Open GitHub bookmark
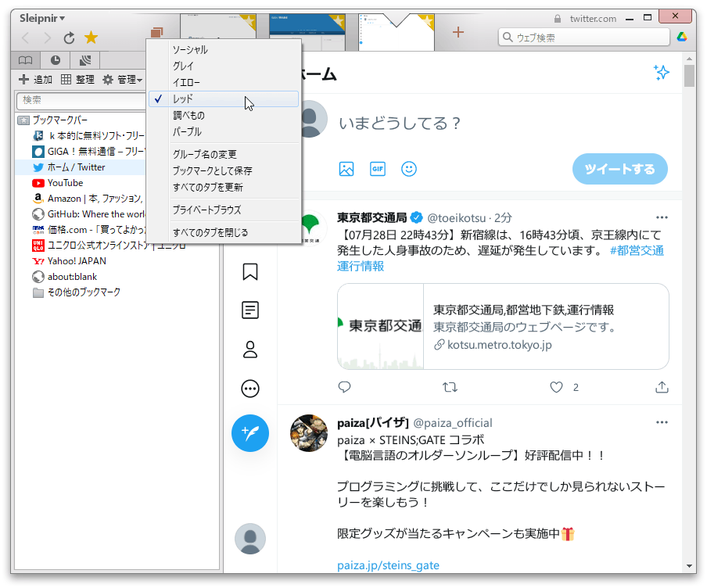The image size is (707, 588). (x=89, y=214)
